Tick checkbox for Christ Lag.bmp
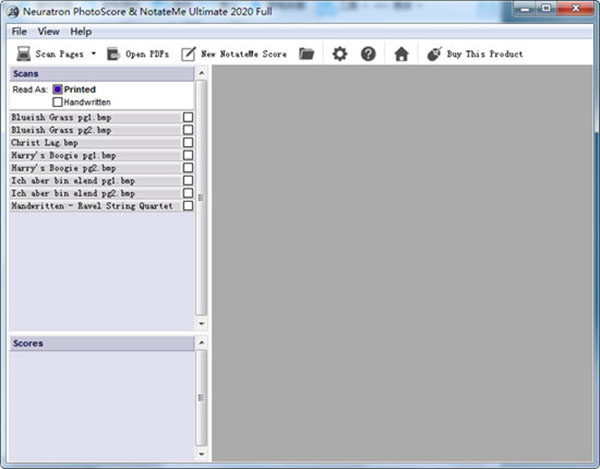Viewport: 600px width, 469px height. (188, 142)
